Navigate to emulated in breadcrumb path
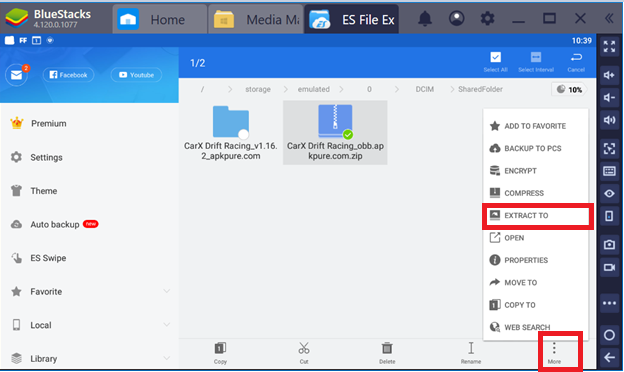624x372 pixels. [x=314, y=89]
